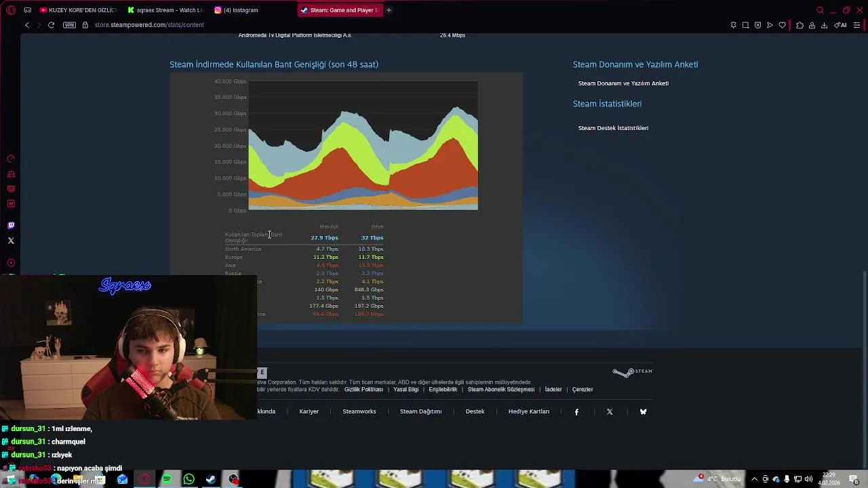This screenshot has height=488, width=868.
Task: Open the Gizlilik Politikası footer link
Action: pos(363,390)
